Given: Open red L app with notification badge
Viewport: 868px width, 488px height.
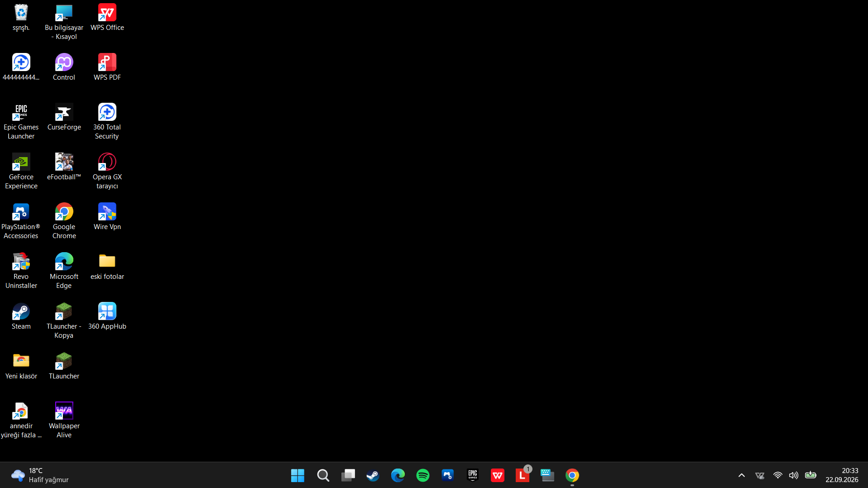Looking at the screenshot, I should click(523, 475).
